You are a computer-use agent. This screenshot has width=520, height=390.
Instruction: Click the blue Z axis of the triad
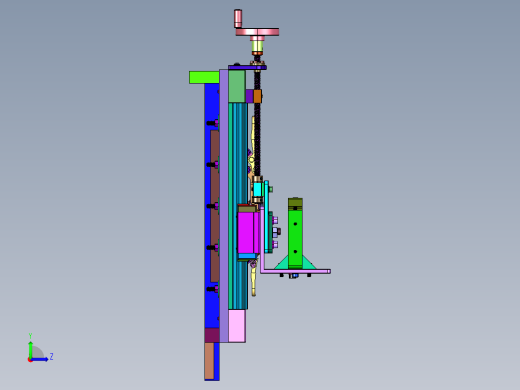(x=39, y=359)
